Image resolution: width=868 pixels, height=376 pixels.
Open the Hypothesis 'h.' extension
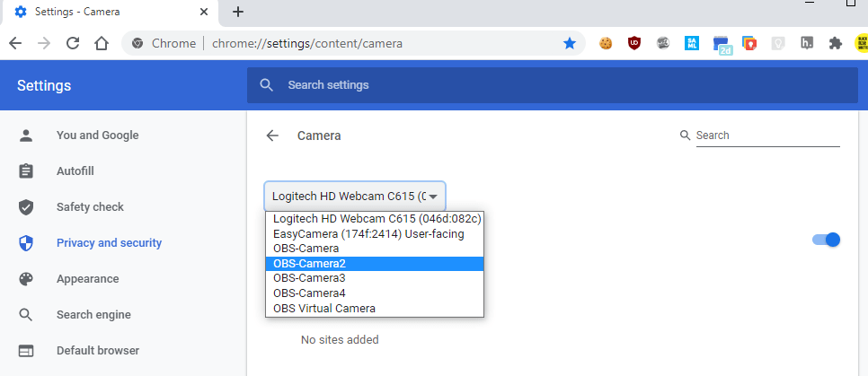[807, 43]
